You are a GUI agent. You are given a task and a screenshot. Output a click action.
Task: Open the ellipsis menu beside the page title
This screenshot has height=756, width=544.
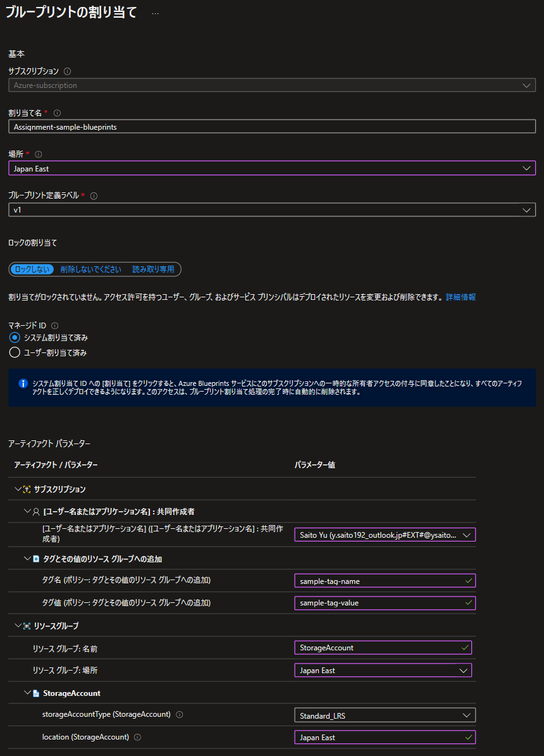[155, 13]
